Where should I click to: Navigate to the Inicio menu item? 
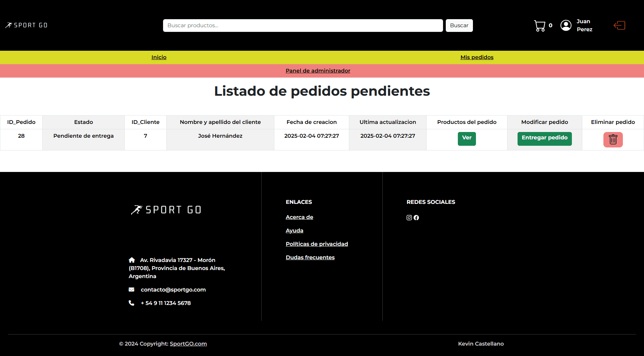point(159,57)
